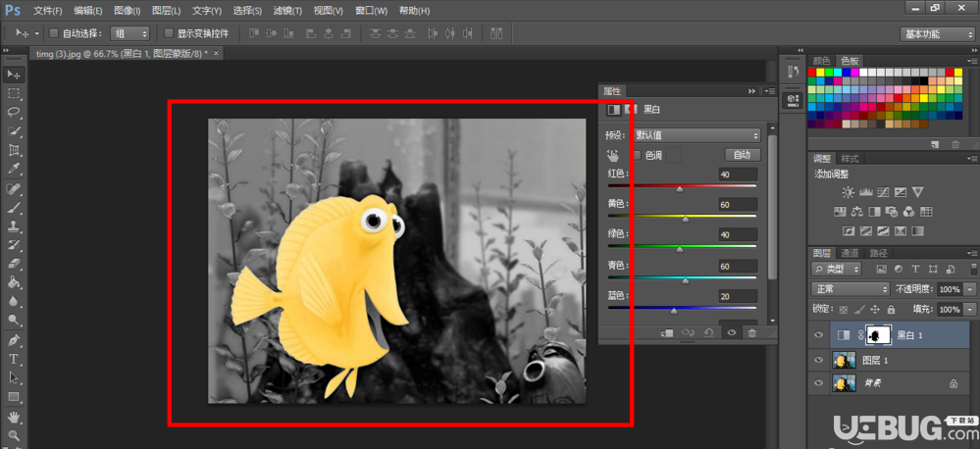Image resolution: width=980 pixels, height=449 pixels.
Task: Open the Layers panel flyout menu
Action: (972, 253)
